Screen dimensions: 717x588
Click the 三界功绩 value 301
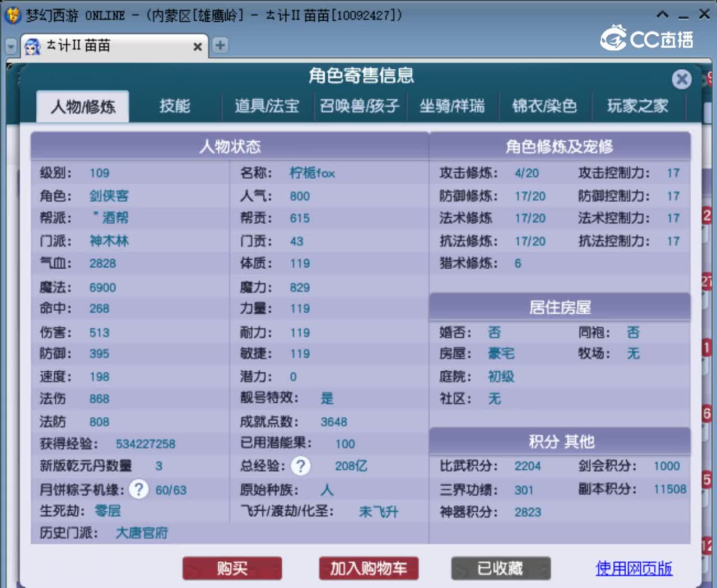pos(524,490)
